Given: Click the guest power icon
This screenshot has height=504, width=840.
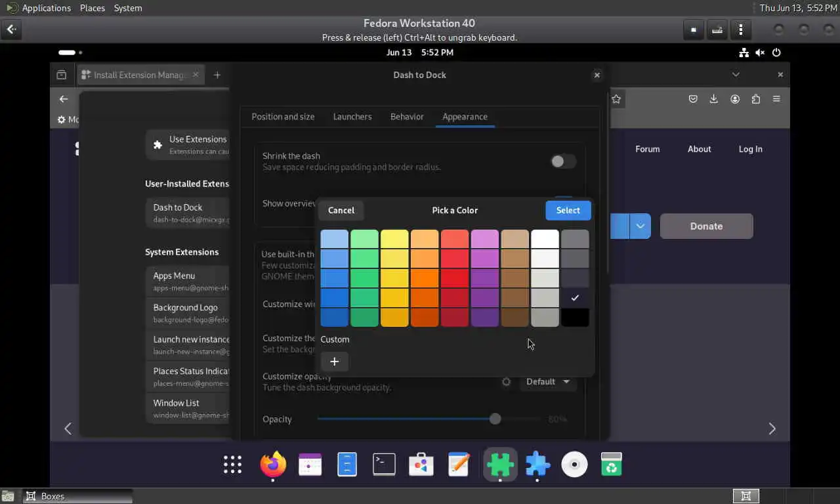Looking at the screenshot, I should 776,52.
